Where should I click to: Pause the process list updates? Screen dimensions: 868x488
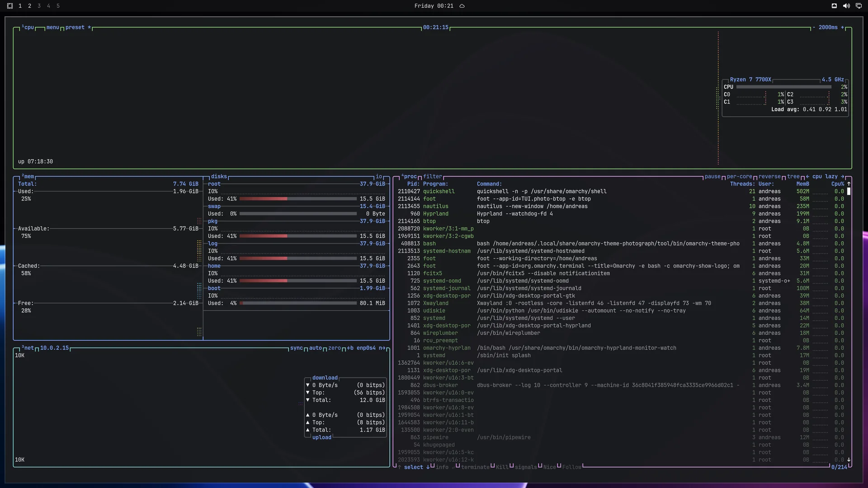point(712,177)
